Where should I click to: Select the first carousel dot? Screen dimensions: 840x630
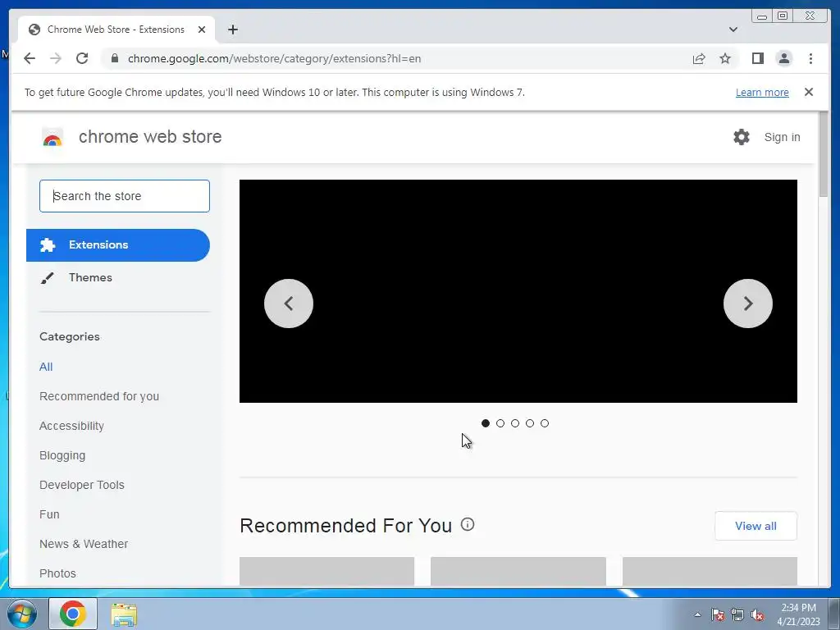coord(486,423)
